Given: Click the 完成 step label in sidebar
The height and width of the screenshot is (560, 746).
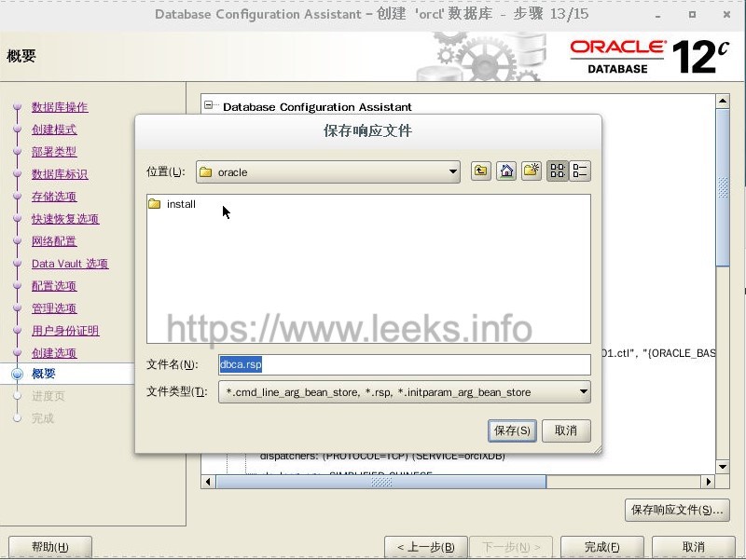Looking at the screenshot, I should (x=42, y=418).
